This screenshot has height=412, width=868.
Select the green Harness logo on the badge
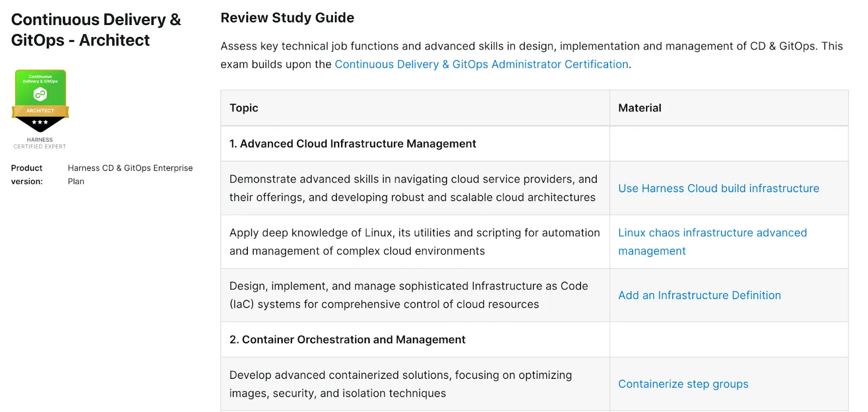(x=40, y=93)
